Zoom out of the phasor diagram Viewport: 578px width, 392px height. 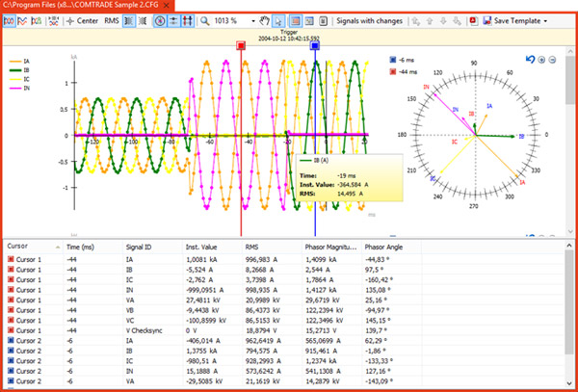coord(554,60)
